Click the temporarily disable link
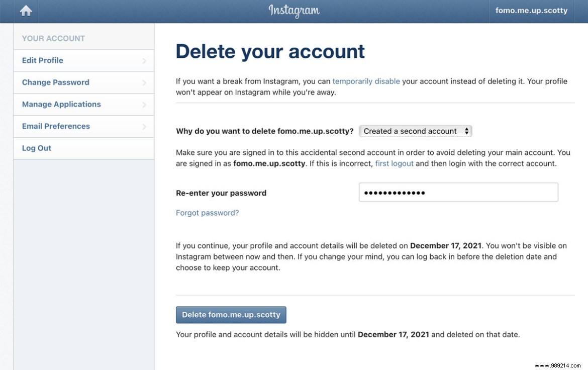 366,81
